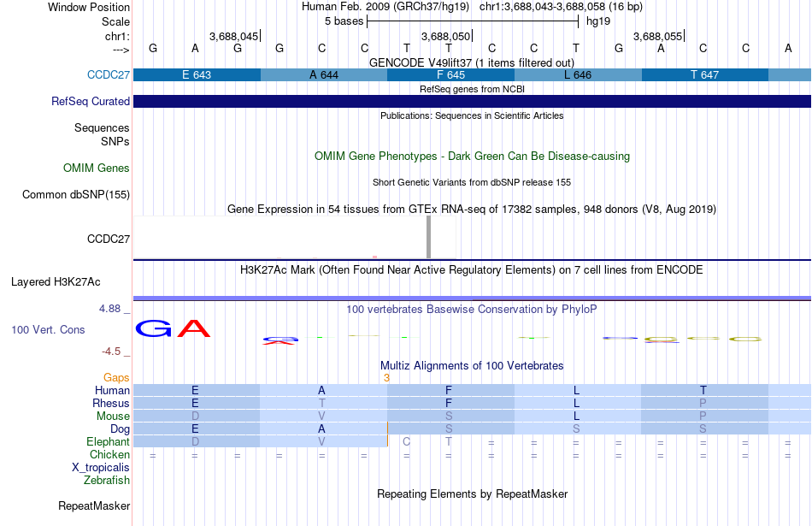Click the 4.88 conservation maximum value
The image size is (812, 526).
click(x=109, y=309)
